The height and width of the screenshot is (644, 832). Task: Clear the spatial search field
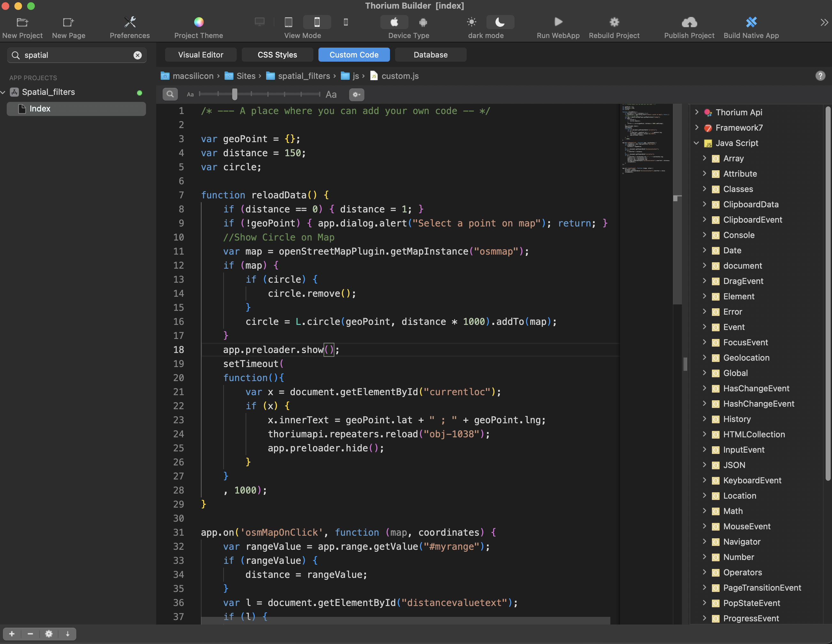(x=137, y=55)
